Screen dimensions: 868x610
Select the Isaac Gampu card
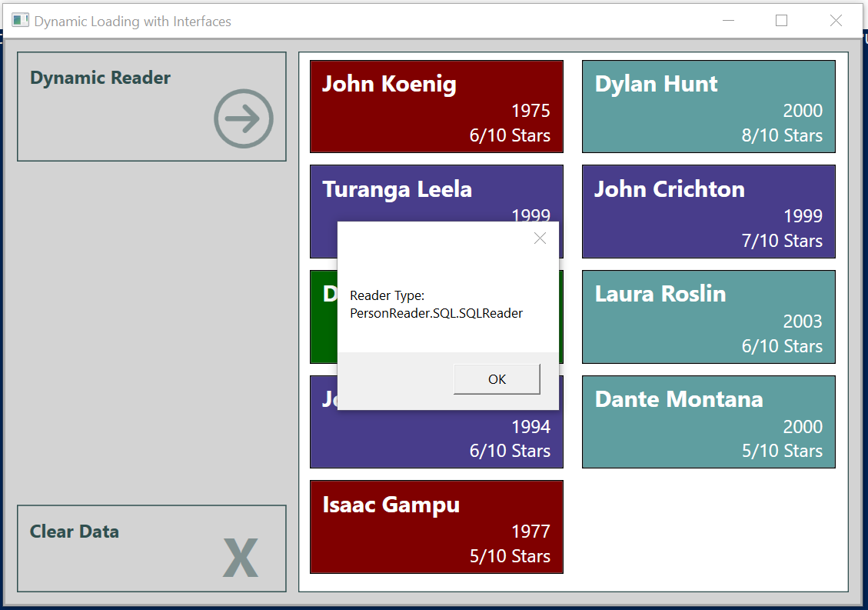pyautogui.click(x=436, y=527)
